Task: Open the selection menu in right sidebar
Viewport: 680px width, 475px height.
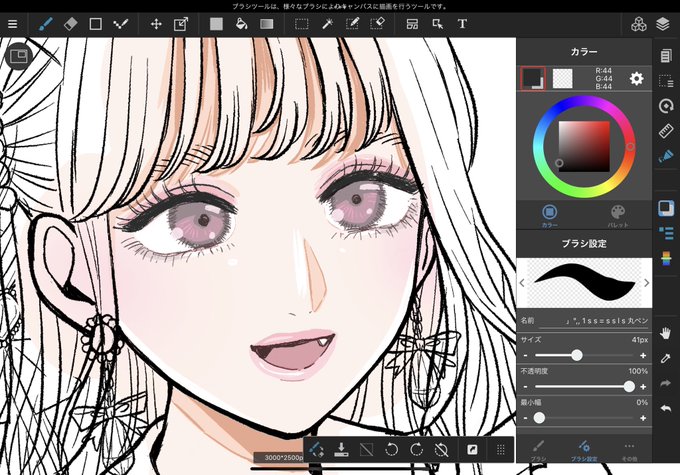Action: click(x=666, y=81)
